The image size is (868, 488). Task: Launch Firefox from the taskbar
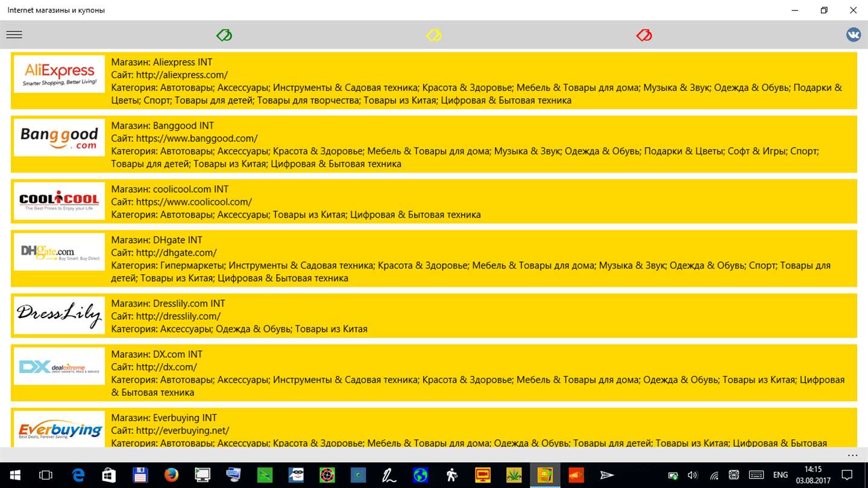(x=171, y=475)
